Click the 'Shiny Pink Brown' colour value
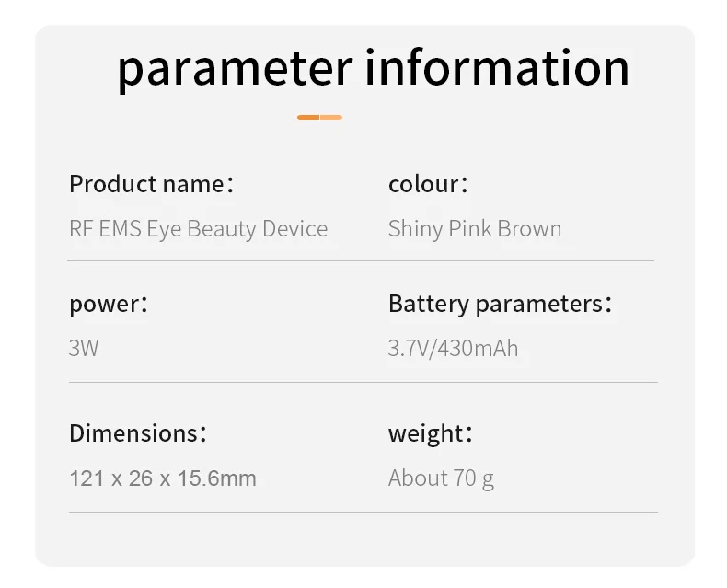Screen dimensions: 727x588 coord(474,229)
